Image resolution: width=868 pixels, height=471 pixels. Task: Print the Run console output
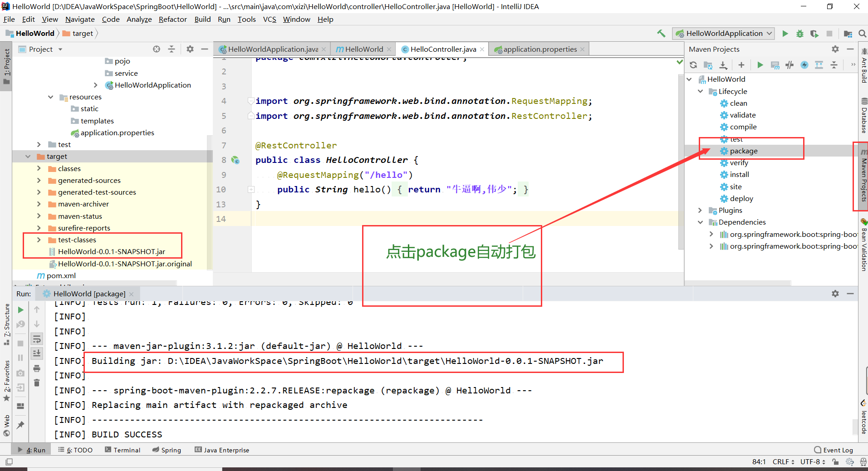37,368
